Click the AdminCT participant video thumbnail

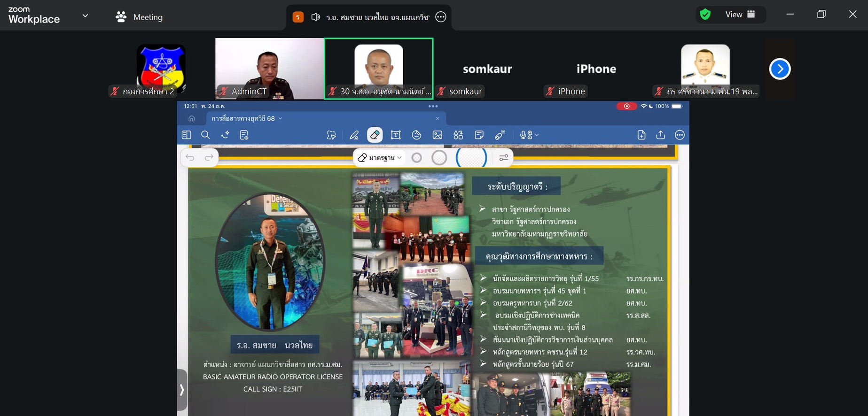269,68
